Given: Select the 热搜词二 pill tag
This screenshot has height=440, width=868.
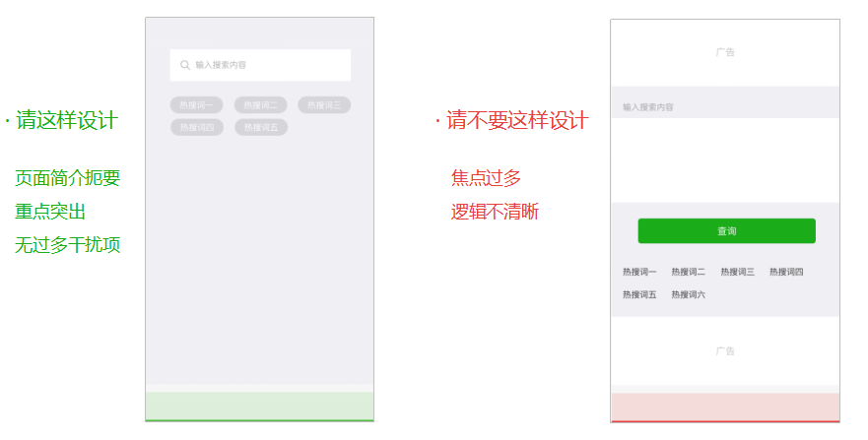Looking at the screenshot, I should pyautogui.click(x=260, y=105).
